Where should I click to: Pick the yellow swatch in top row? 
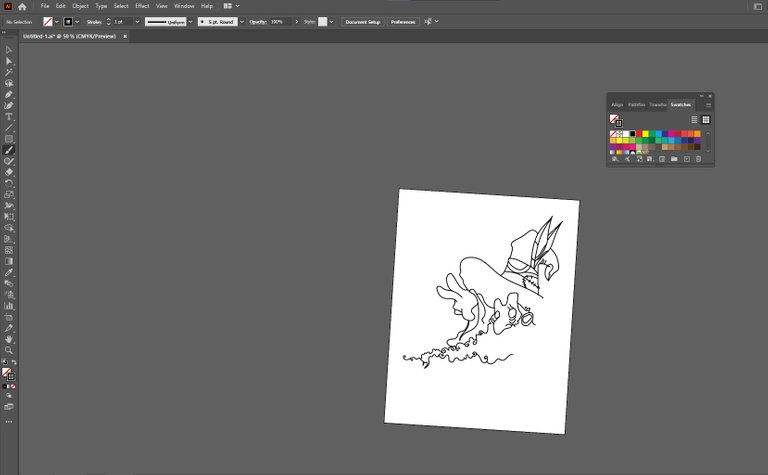tap(646, 134)
